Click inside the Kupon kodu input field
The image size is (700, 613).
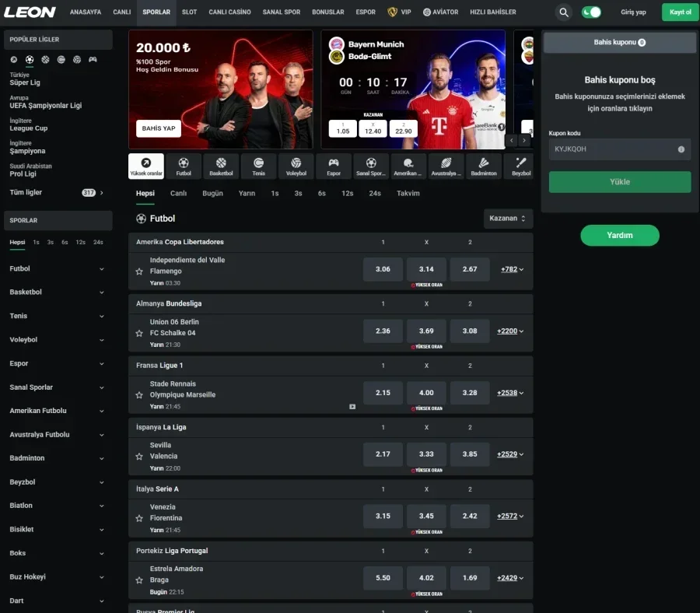click(620, 149)
